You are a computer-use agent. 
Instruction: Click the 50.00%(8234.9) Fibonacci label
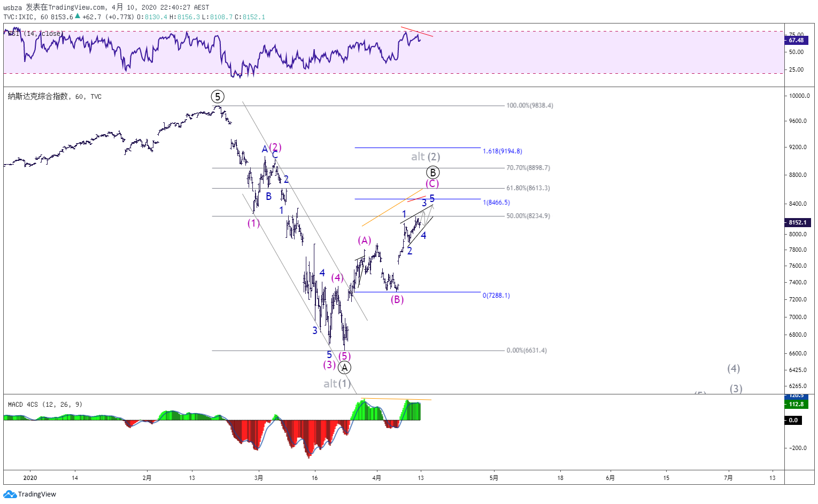coord(528,216)
